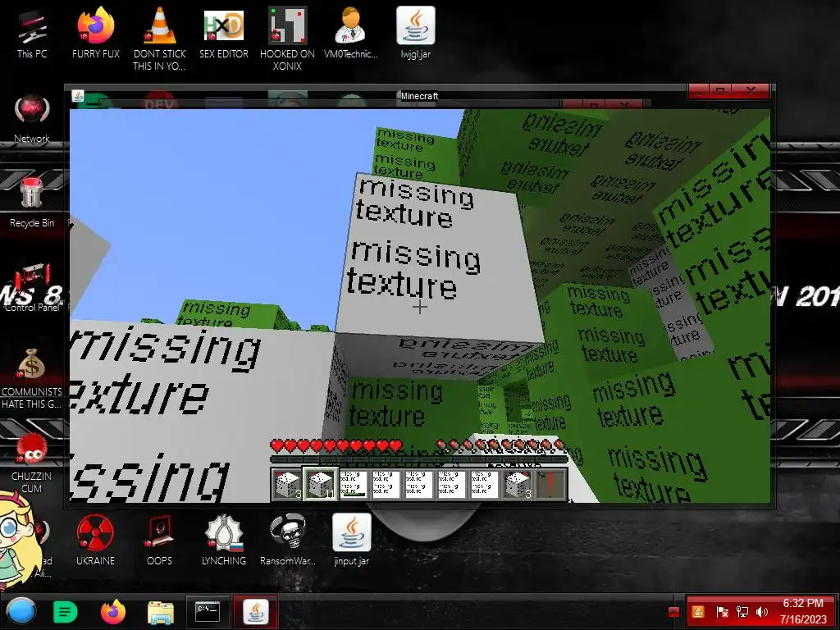The image size is (840, 630).
Task: Select the VM0Technic desktop shortcut
Action: point(351,32)
